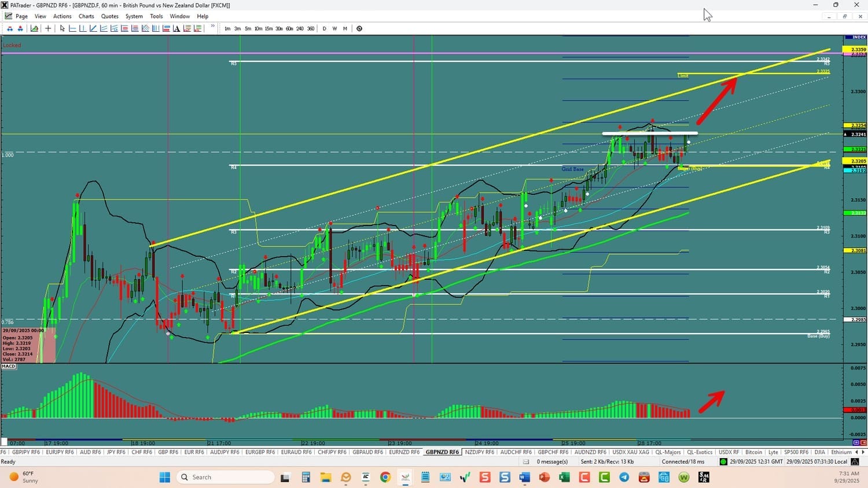Screen dimensions: 868x488
Task: Open the Windows Start menu
Action: (x=165, y=477)
